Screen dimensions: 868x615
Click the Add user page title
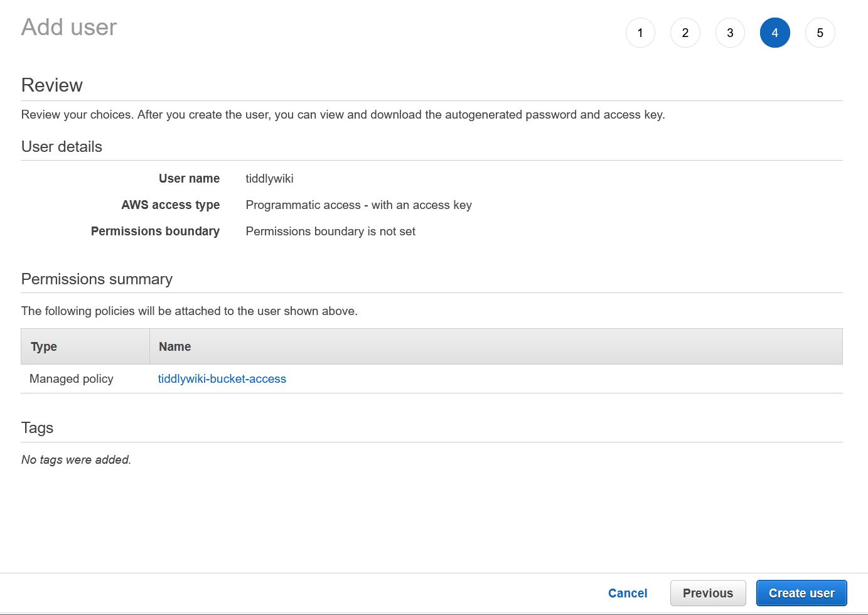pyautogui.click(x=69, y=28)
